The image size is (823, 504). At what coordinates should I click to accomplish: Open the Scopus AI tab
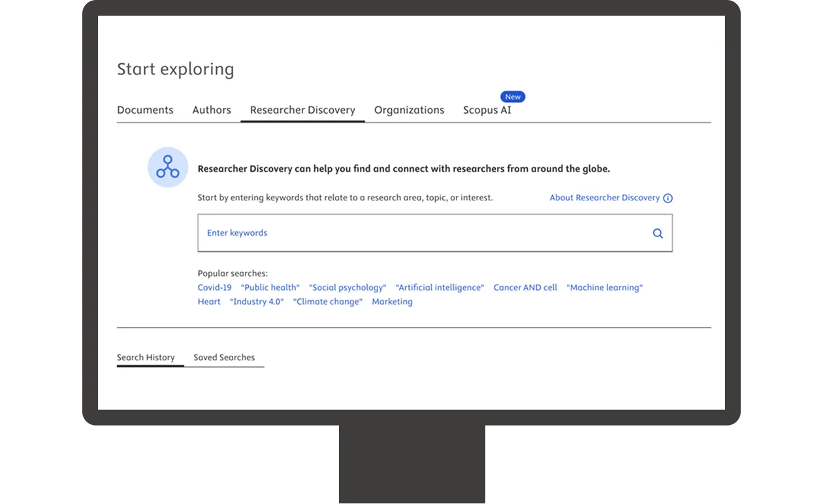pos(487,110)
